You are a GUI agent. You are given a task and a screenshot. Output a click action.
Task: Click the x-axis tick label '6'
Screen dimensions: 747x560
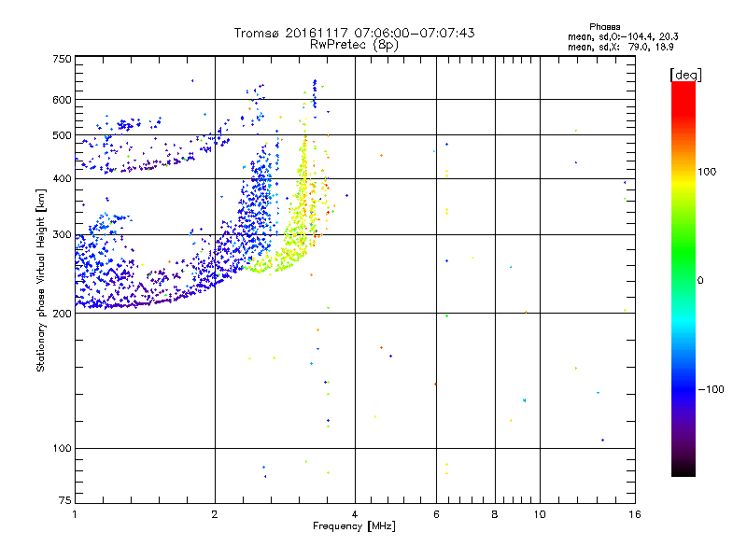(x=436, y=514)
